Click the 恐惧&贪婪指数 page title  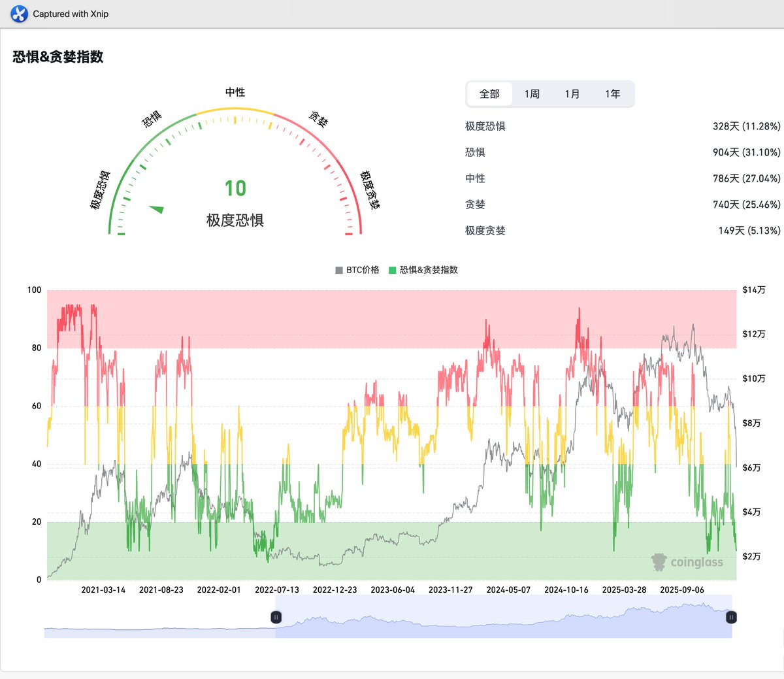coord(58,57)
